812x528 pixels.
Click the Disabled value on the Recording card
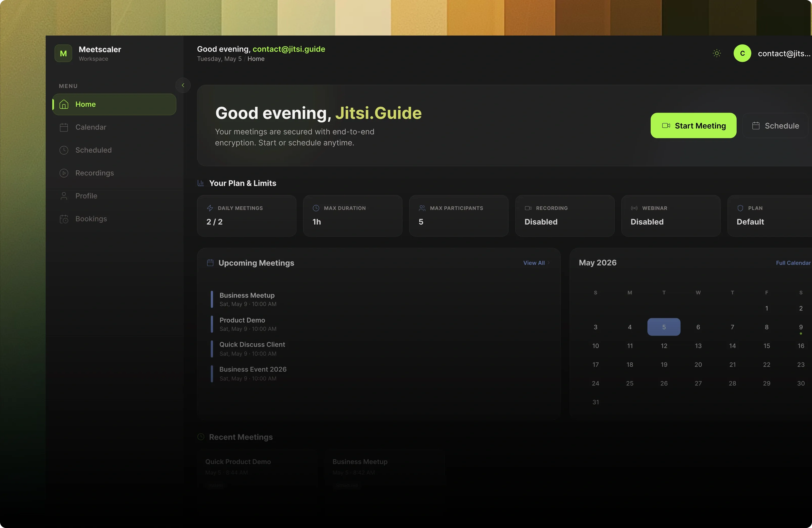click(541, 222)
